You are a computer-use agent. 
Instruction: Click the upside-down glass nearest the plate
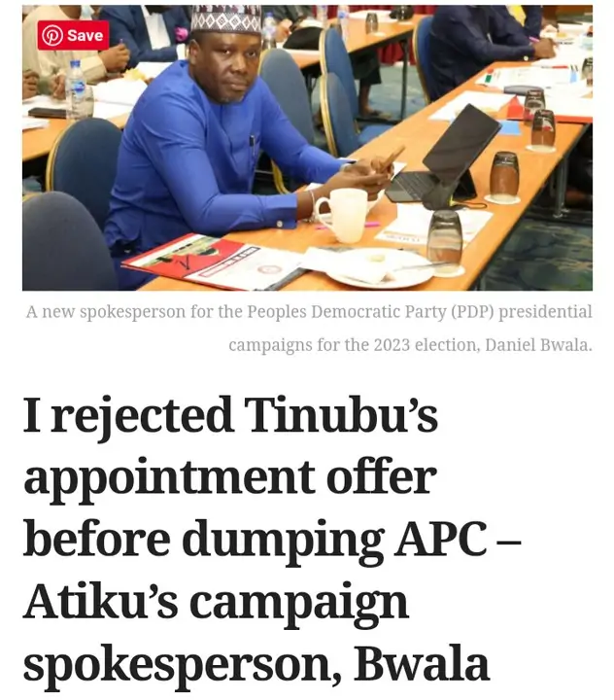click(444, 241)
